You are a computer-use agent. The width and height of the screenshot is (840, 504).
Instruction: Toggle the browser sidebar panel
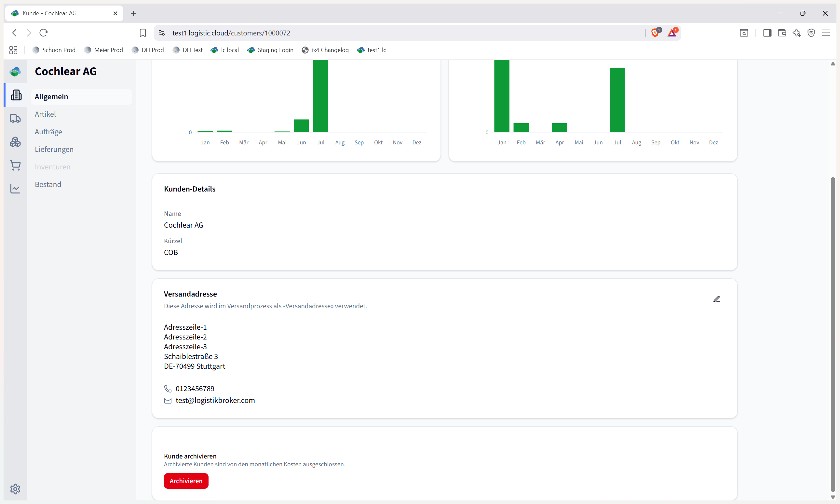tap(767, 33)
